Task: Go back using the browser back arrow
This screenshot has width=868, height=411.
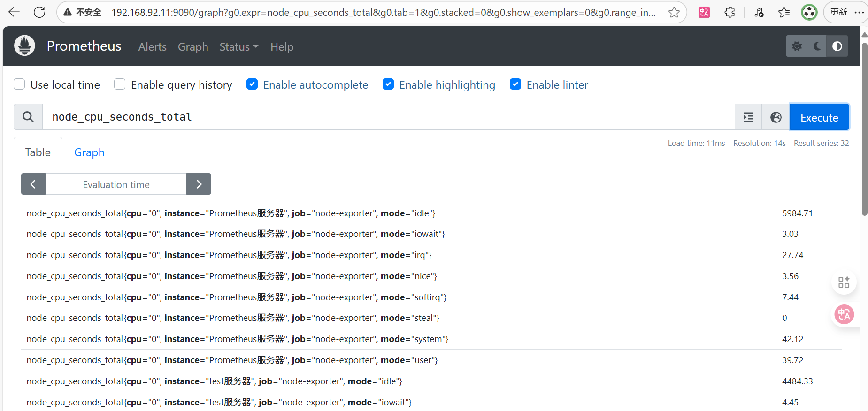Action: 14,12
